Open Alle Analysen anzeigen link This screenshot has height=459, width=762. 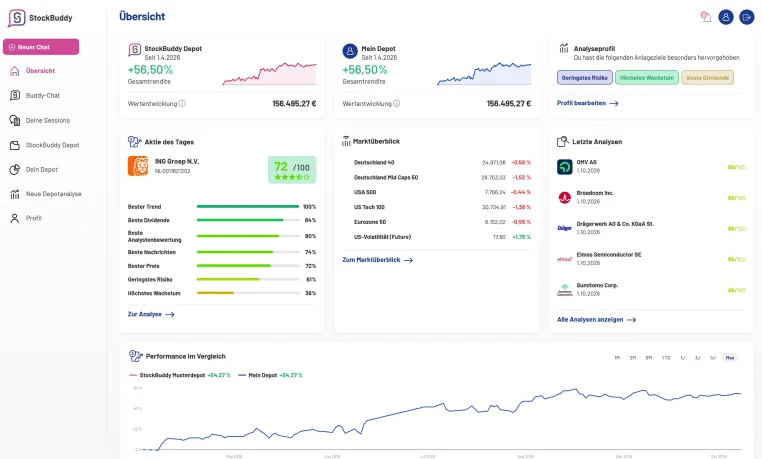(x=597, y=320)
